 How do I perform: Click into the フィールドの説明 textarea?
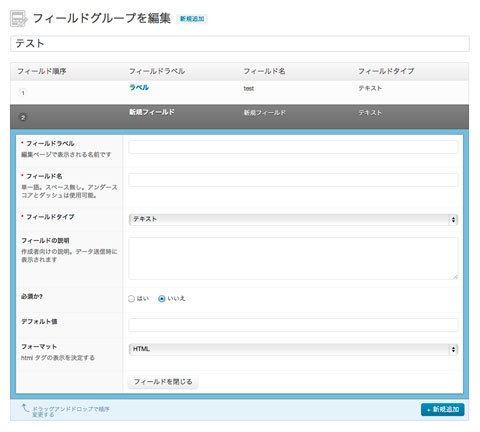click(293, 258)
